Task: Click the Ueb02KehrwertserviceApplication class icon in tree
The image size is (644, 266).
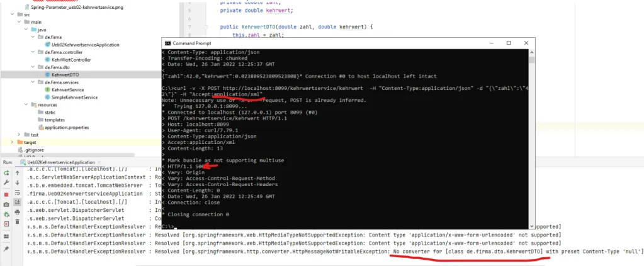Action: tap(48, 45)
